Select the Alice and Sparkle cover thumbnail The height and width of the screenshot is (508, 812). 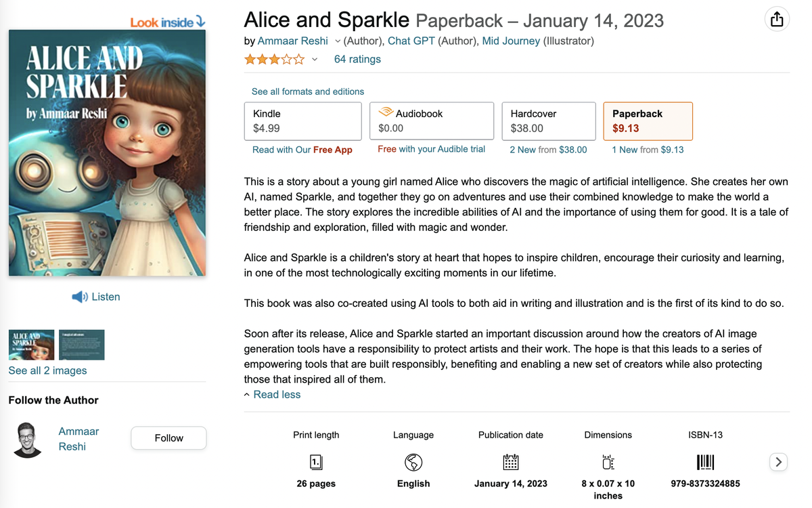31,345
